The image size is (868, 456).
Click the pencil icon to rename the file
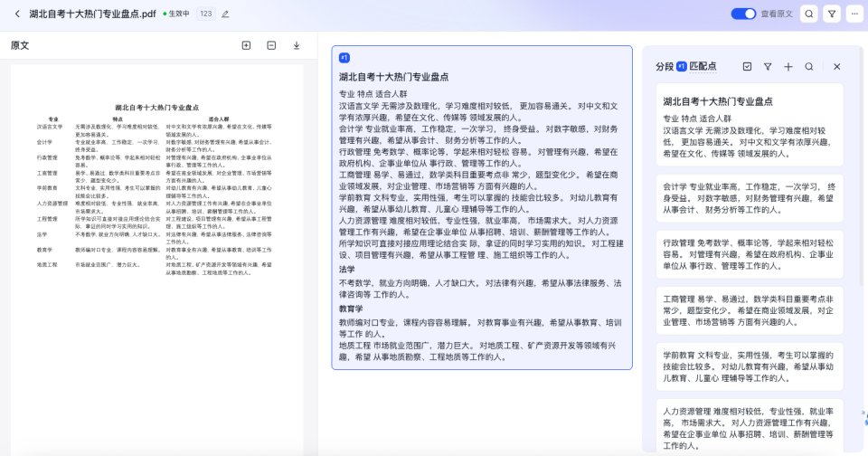point(225,14)
